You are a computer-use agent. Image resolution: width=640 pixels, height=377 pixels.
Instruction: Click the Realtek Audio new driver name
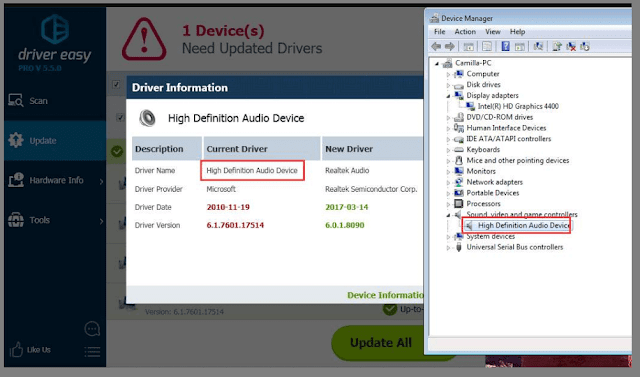[x=347, y=171]
